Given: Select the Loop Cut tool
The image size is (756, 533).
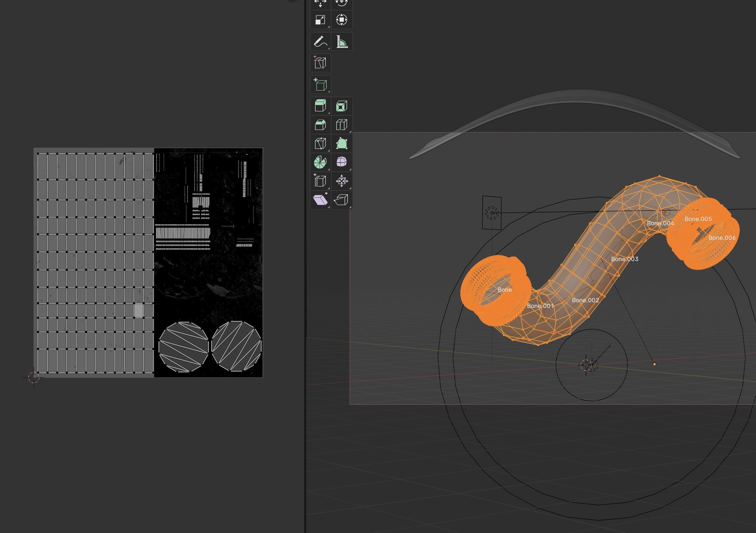Looking at the screenshot, I should (x=341, y=125).
